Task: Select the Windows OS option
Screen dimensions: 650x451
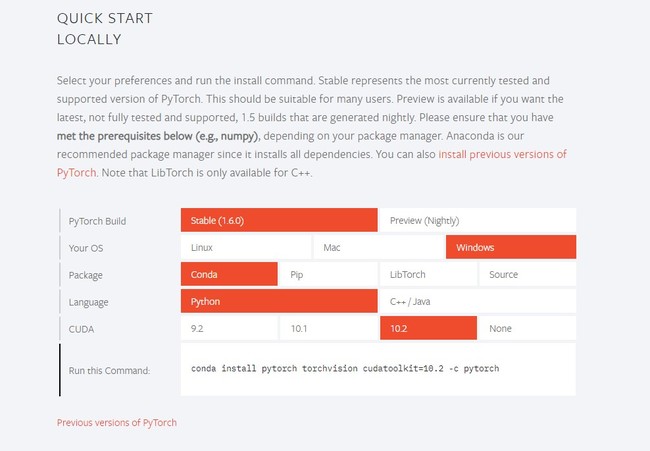Action: 510,247
